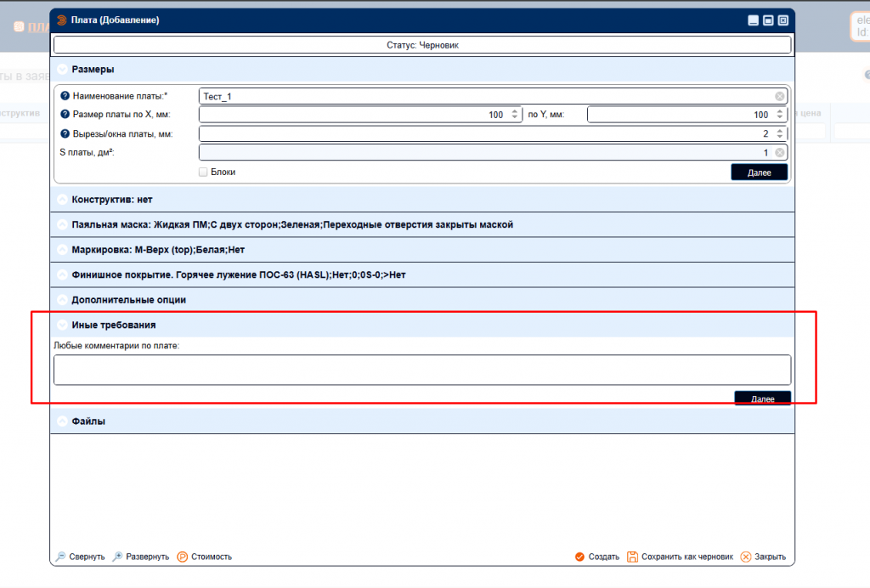Viewport: 870px width, 588px height.
Task: Click the Развернуть expand-all icon
Action: (x=117, y=557)
